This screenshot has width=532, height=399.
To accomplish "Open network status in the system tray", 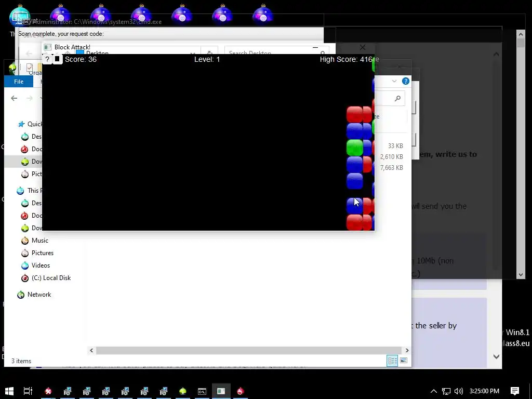I will coord(446,391).
